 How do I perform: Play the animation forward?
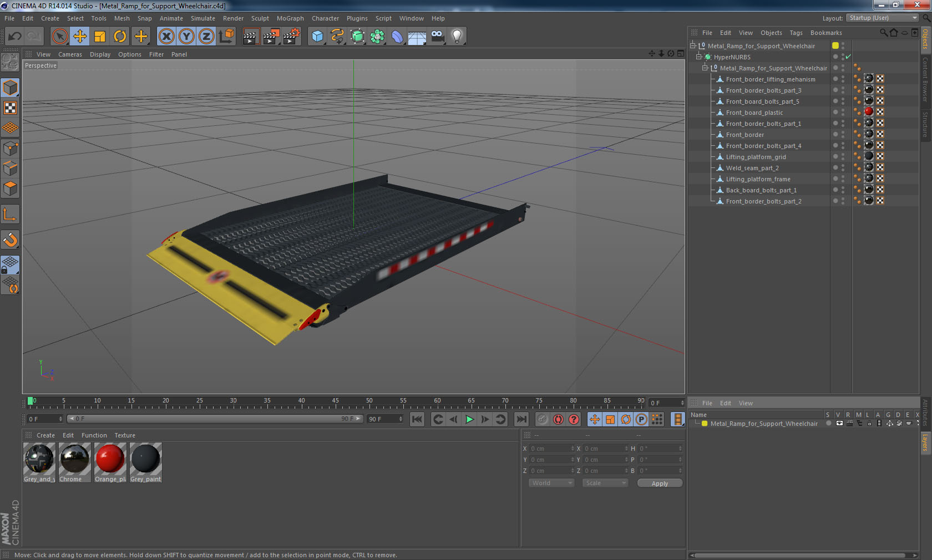pos(469,419)
